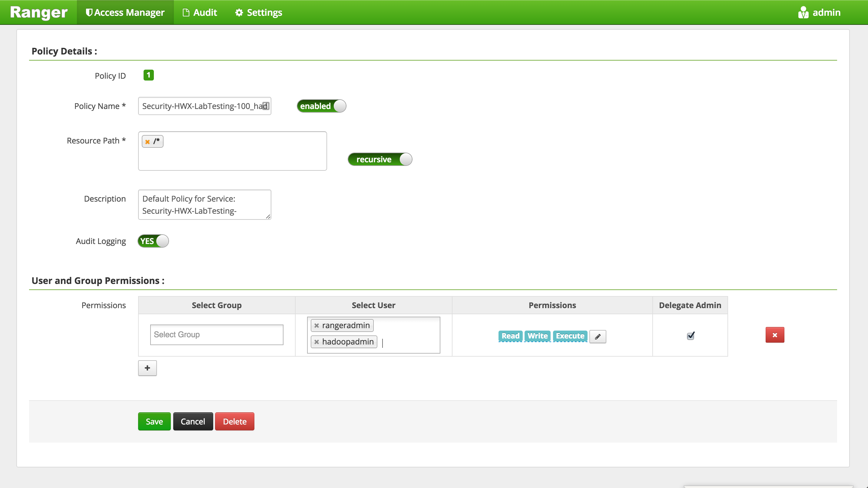
Task: Click the Policy Name label
Action: point(100,106)
